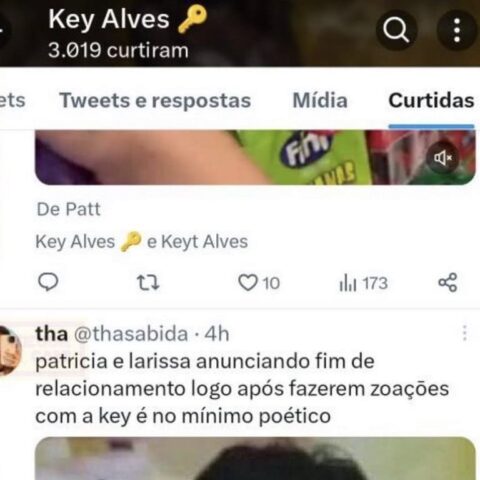Select the Curtidas tab

point(431,100)
